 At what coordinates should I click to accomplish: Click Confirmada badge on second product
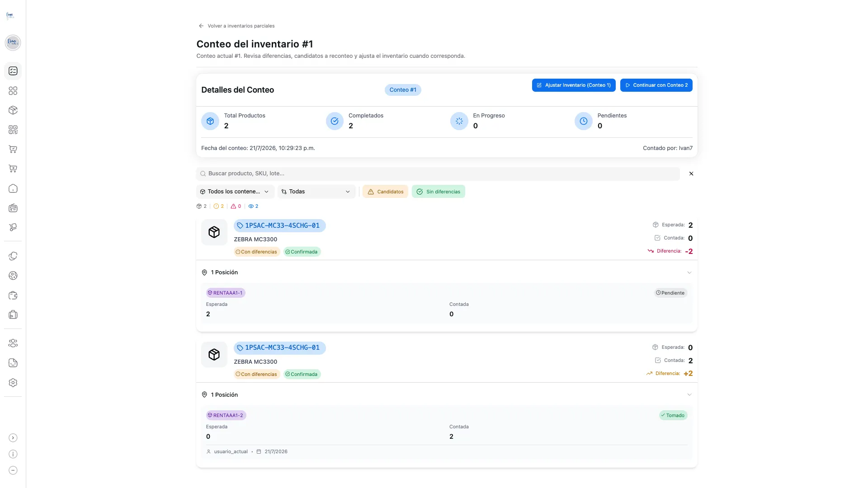[302, 374]
